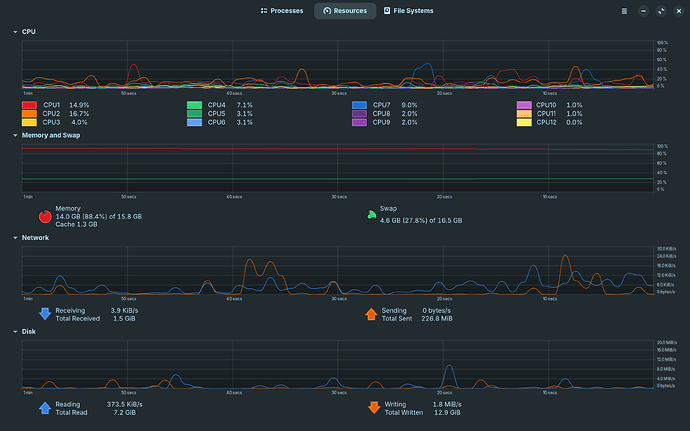This screenshot has width=690, height=431.
Task: Click the receiving rate 3.9 KiB/s
Action: 124,310
